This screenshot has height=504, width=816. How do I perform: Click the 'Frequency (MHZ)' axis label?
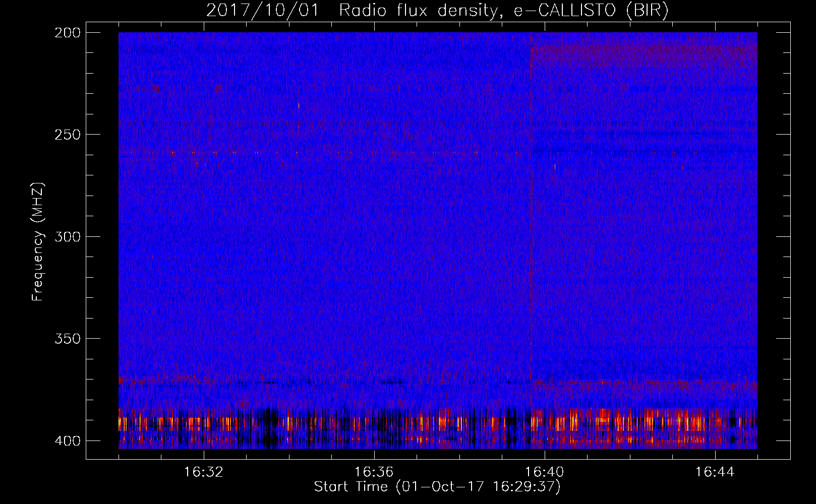coord(38,241)
